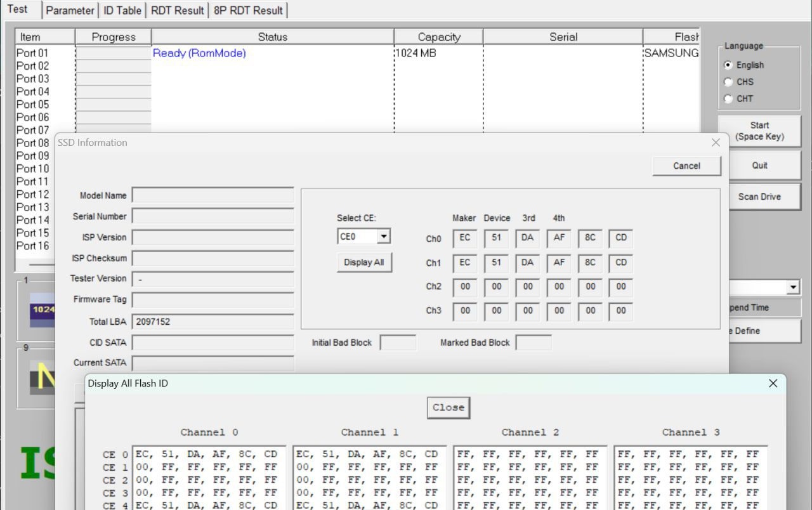Select Port 12 row

point(32,194)
